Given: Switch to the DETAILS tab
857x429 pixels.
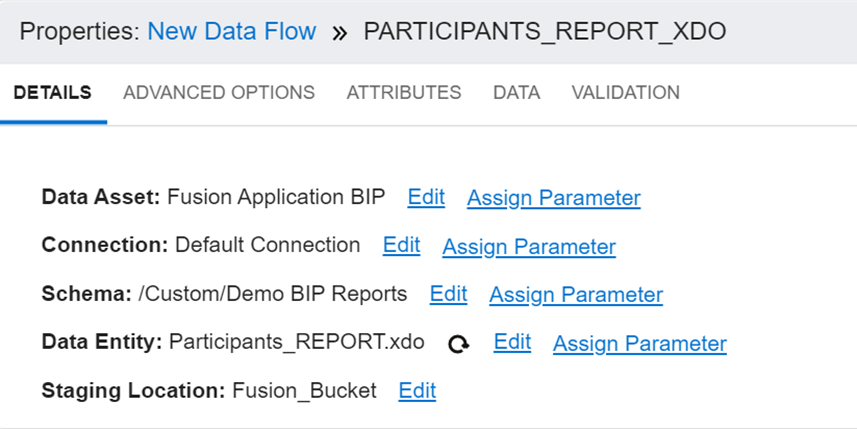Looking at the screenshot, I should 52,93.
